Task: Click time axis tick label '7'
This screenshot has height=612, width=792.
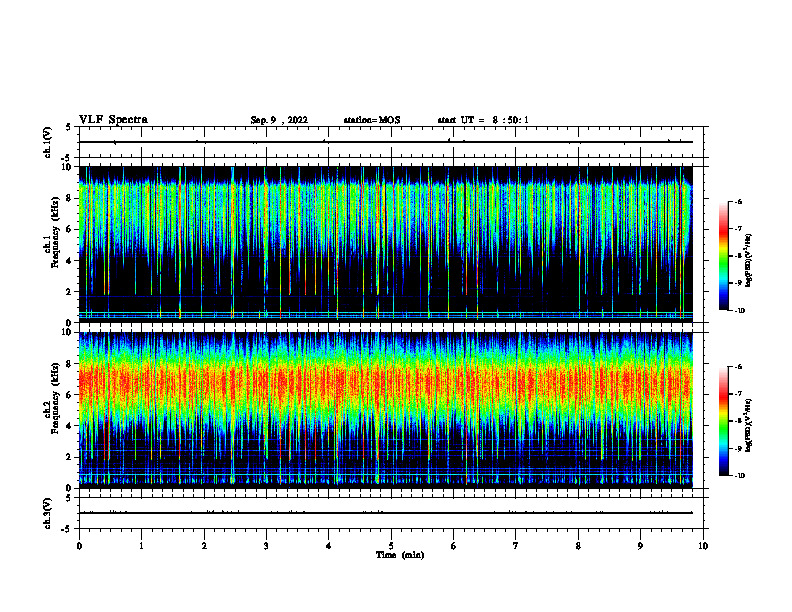Action: click(516, 546)
